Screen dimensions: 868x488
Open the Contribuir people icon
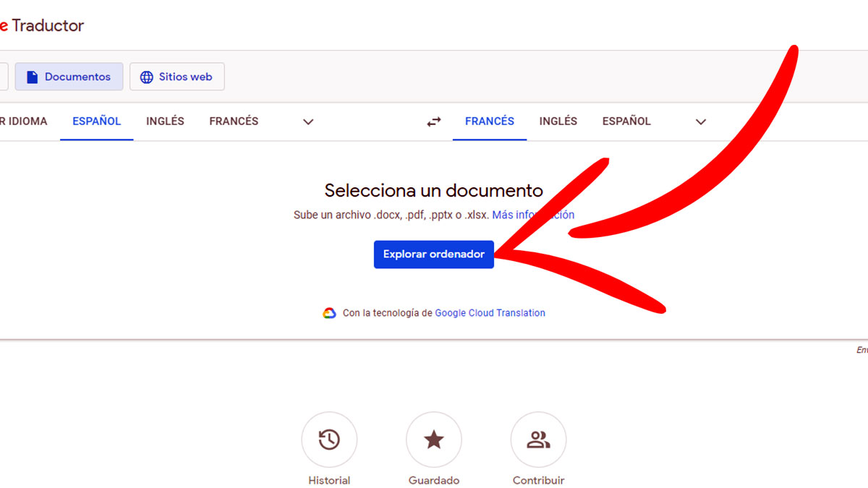tap(538, 440)
